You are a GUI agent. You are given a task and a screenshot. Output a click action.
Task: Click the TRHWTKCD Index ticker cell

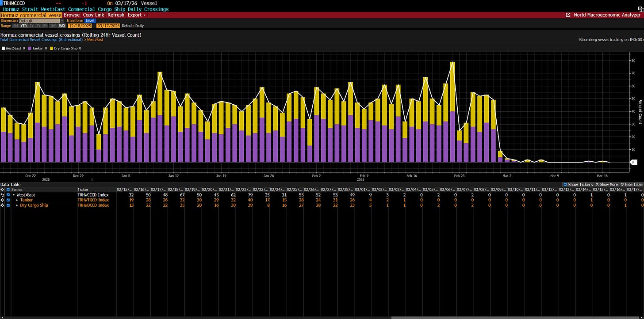pyautogui.click(x=93, y=200)
